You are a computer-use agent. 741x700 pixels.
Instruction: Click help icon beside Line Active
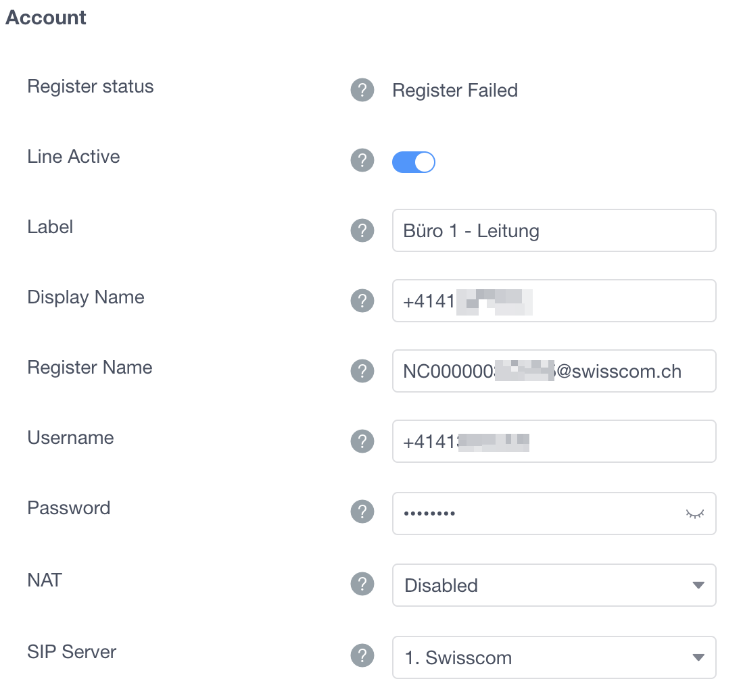point(362,161)
